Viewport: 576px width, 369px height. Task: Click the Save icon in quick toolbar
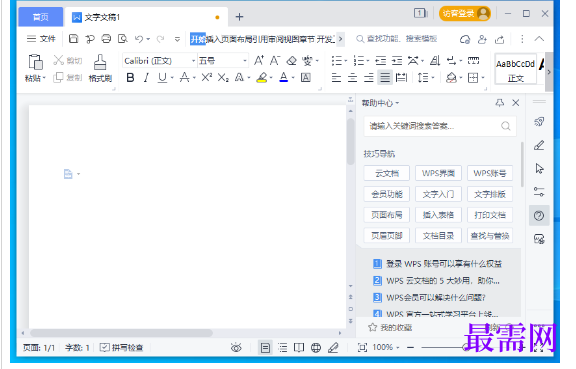point(73,39)
